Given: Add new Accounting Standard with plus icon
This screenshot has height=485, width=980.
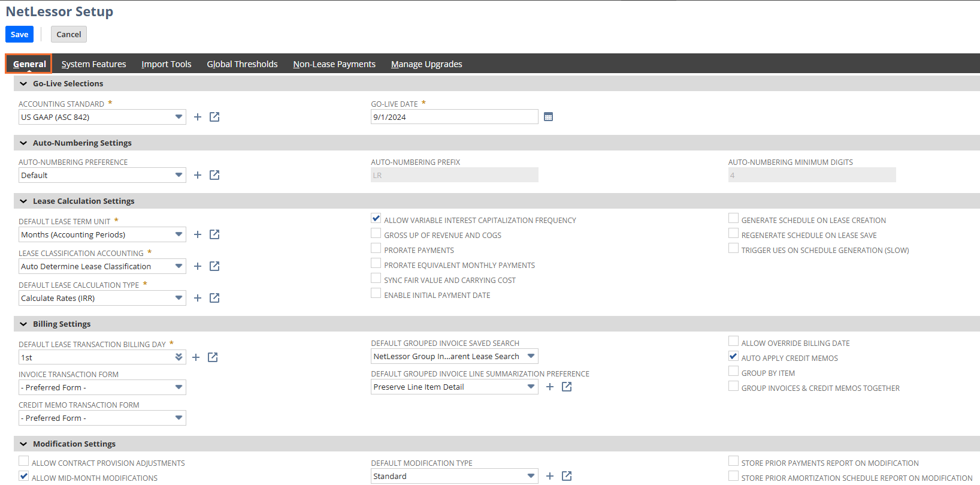Looking at the screenshot, I should [x=198, y=117].
